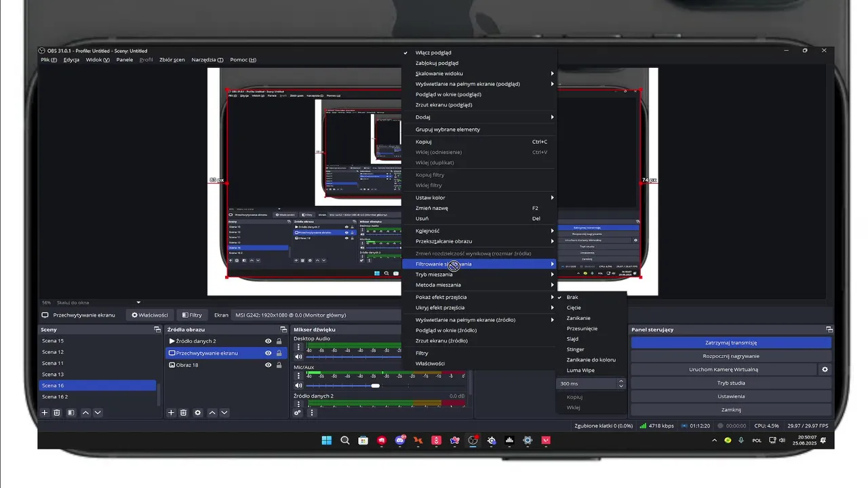Expand Przekształcanie obrazu submenu
This screenshot has width=868, height=488.
pos(479,241)
